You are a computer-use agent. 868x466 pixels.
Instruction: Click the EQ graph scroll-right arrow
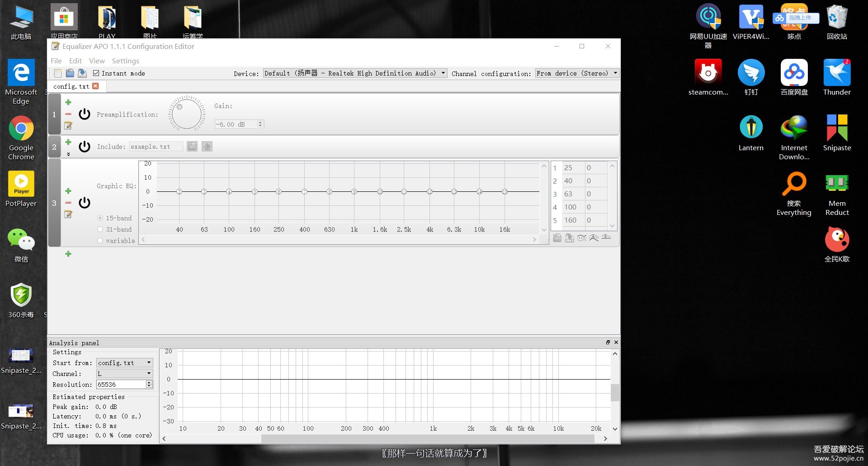(534, 240)
